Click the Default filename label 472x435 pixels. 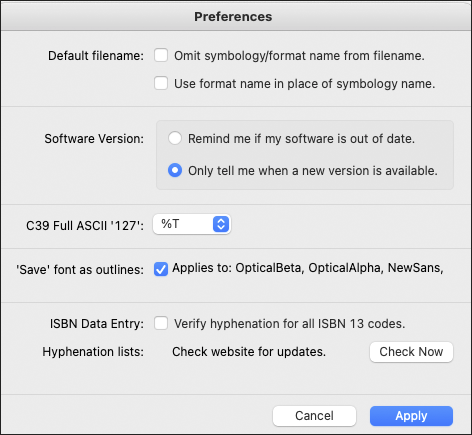(x=96, y=56)
